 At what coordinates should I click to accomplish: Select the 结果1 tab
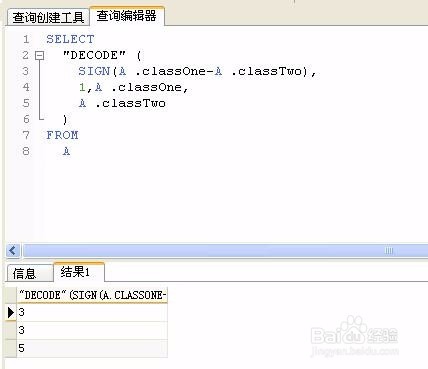pyautogui.click(x=79, y=272)
